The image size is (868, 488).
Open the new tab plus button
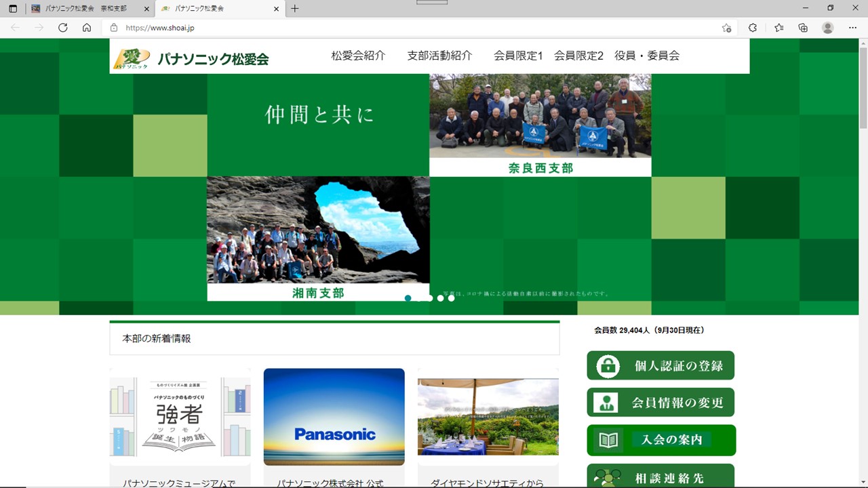[x=294, y=9]
